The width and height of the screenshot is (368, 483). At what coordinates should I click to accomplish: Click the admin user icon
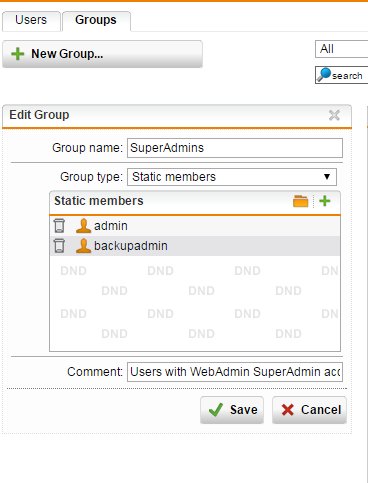pyautogui.click(x=83, y=226)
